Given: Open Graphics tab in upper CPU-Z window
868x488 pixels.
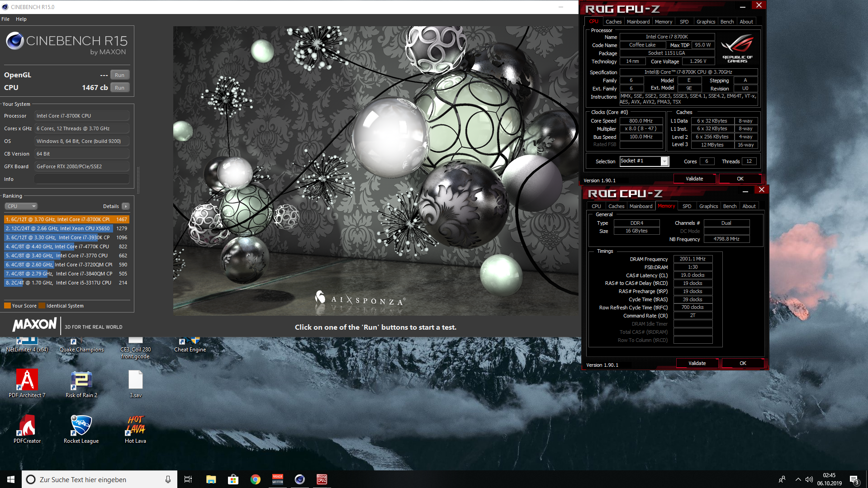Looking at the screenshot, I should pyautogui.click(x=706, y=22).
